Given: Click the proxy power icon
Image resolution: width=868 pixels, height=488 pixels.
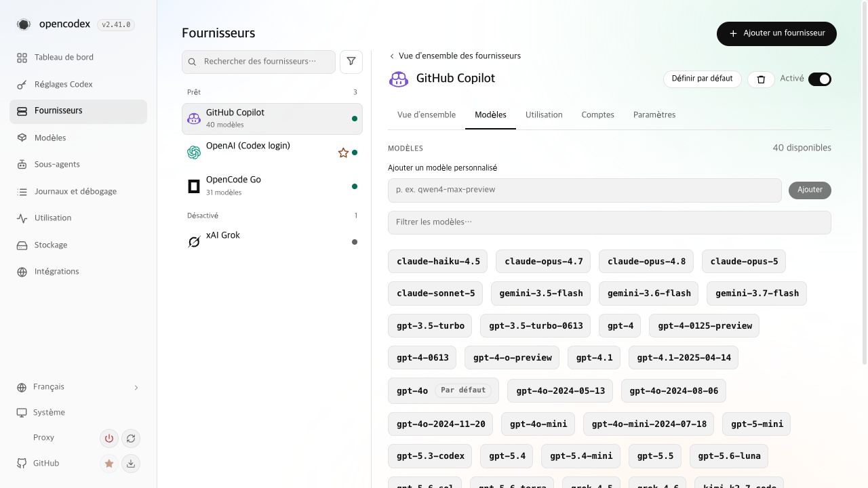Looking at the screenshot, I should 108,439.
